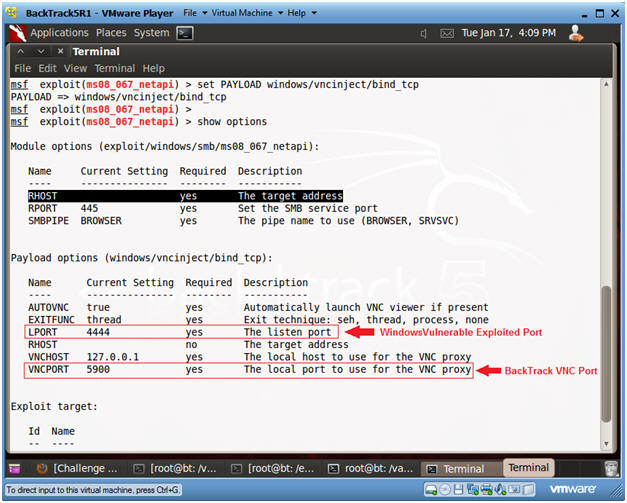Open the terminal View menu
Image resolution: width=627 pixels, height=503 pixels.
pos(75,68)
